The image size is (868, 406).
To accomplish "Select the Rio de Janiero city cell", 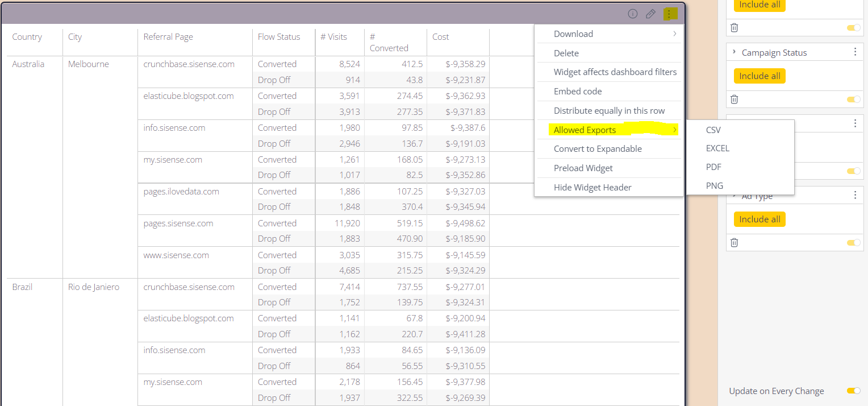I will (94, 287).
